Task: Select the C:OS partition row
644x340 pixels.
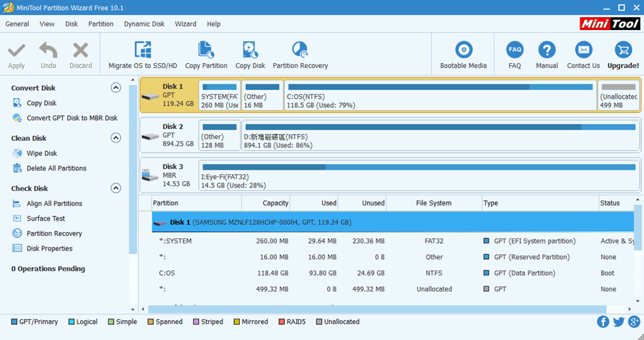Action: tap(393, 273)
